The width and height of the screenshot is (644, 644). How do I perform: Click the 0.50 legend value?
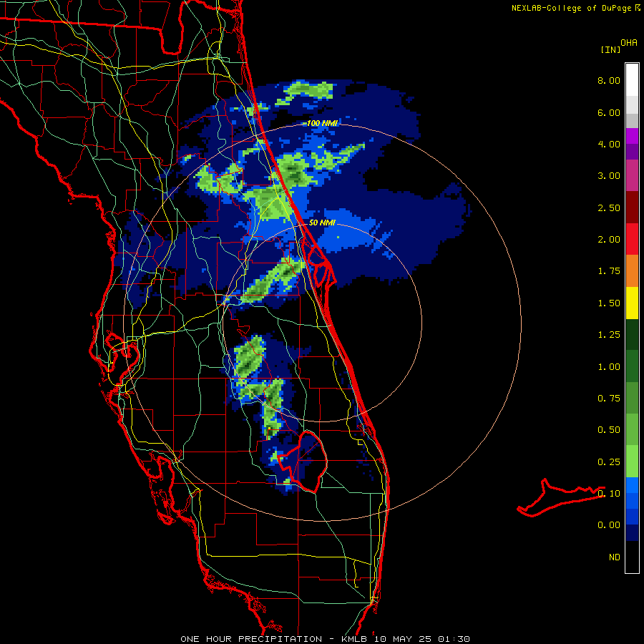(609, 430)
